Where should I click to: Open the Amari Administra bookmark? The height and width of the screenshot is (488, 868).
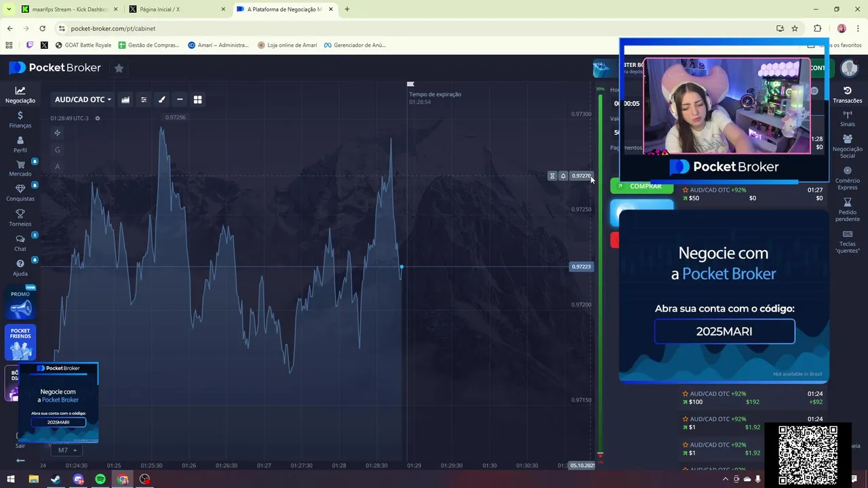coord(218,45)
